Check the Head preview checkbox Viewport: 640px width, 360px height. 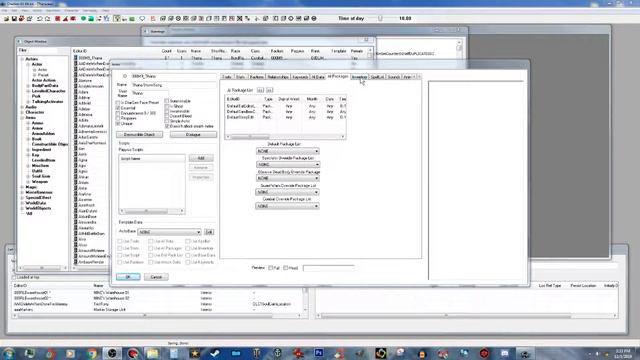click(x=285, y=268)
